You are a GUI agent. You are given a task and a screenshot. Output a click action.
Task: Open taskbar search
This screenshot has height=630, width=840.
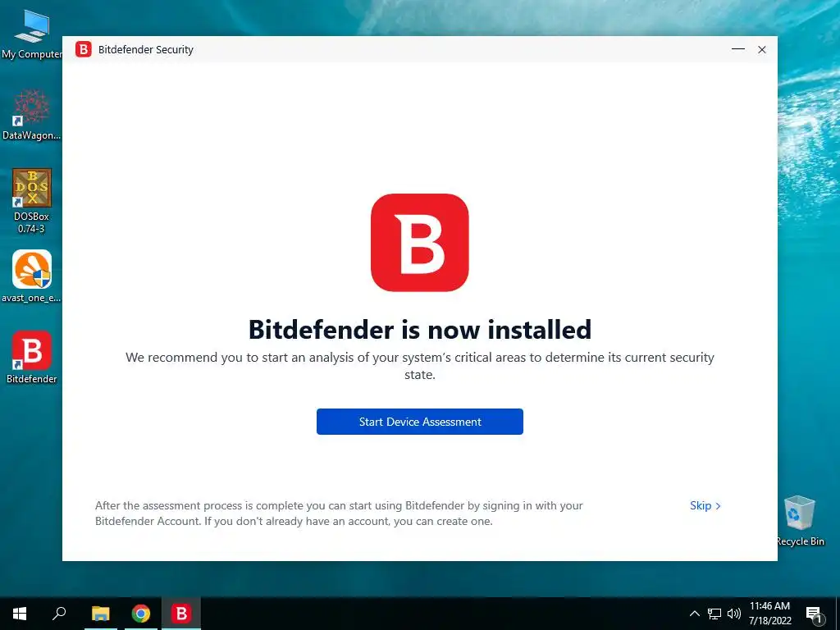[x=59, y=614]
